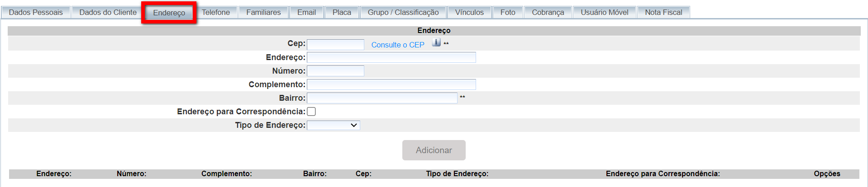Select the Telefone tab
Screen dimensions: 868x187
[x=216, y=12]
